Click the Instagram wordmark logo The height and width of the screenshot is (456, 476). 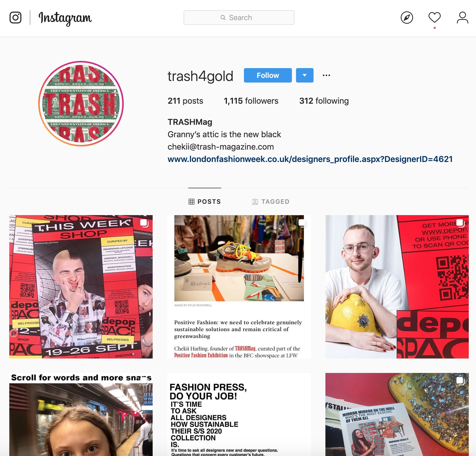pyautogui.click(x=65, y=19)
